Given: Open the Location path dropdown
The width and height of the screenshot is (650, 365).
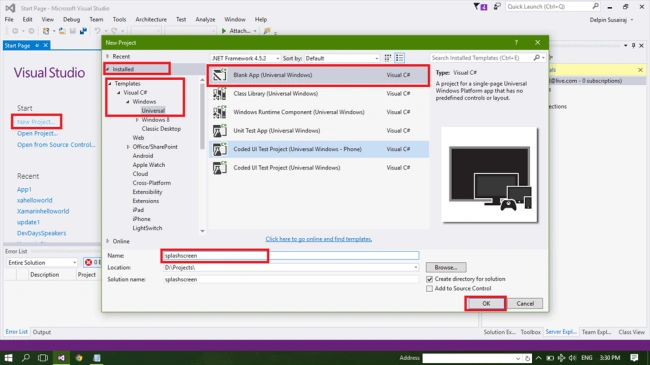Looking at the screenshot, I should [x=415, y=268].
